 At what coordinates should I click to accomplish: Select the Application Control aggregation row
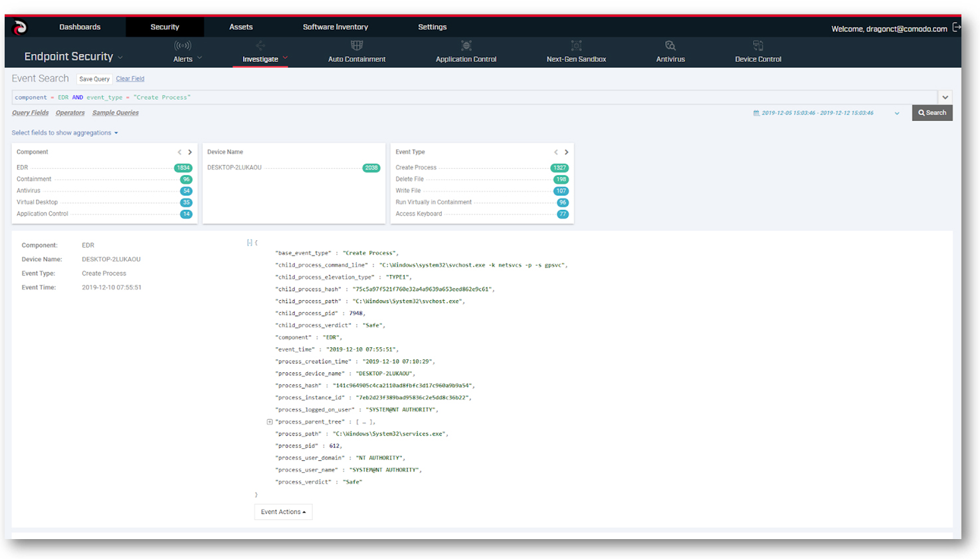(x=104, y=214)
